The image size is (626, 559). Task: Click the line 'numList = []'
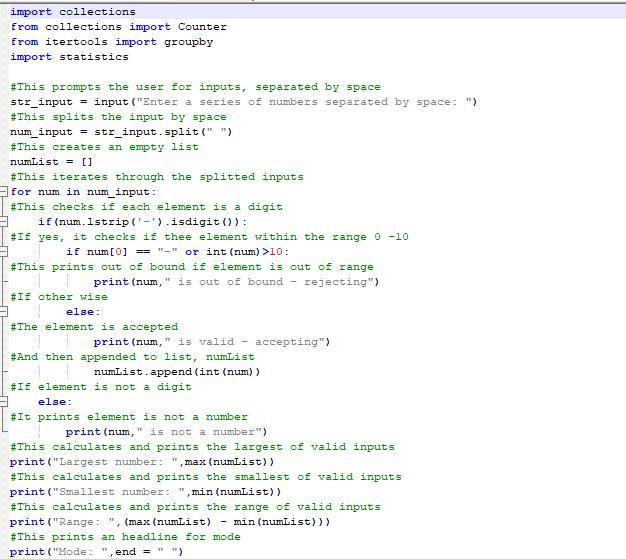(x=52, y=162)
